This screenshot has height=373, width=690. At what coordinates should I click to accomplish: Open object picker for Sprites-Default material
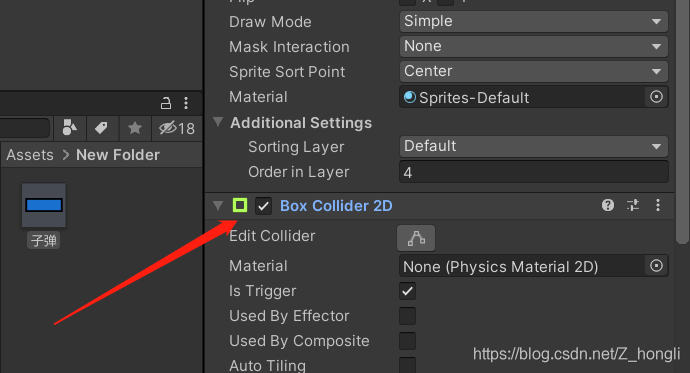pyautogui.click(x=656, y=97)
